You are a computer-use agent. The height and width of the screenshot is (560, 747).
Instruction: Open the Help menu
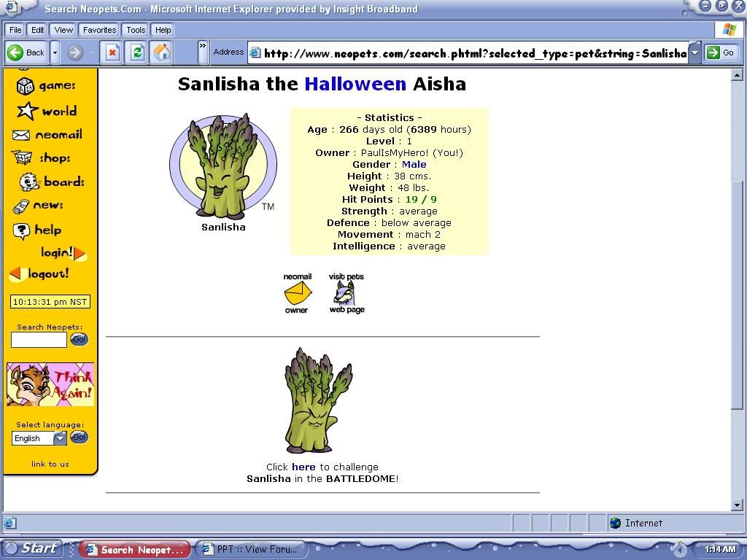(163, 30)
